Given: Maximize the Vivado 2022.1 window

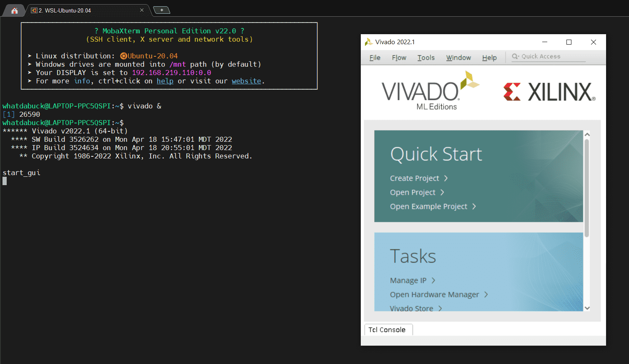Looking at the screenshot, I should point(569,42).
